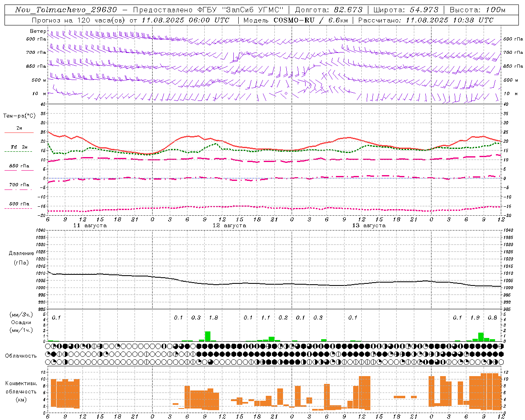The width and height of the screenshot is (525, 420).
Task: Select the "1.1" precipitation amount value
Action: coord(266,318)
